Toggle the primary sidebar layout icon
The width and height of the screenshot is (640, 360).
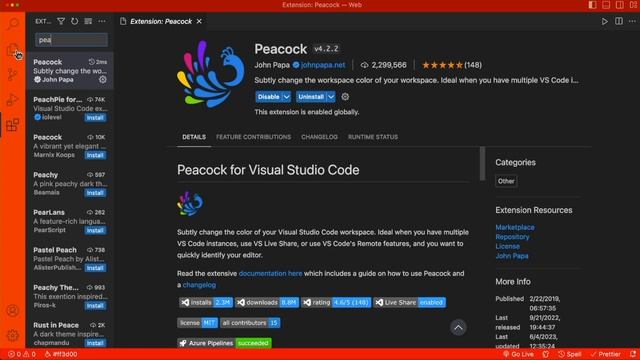(592, 5)
